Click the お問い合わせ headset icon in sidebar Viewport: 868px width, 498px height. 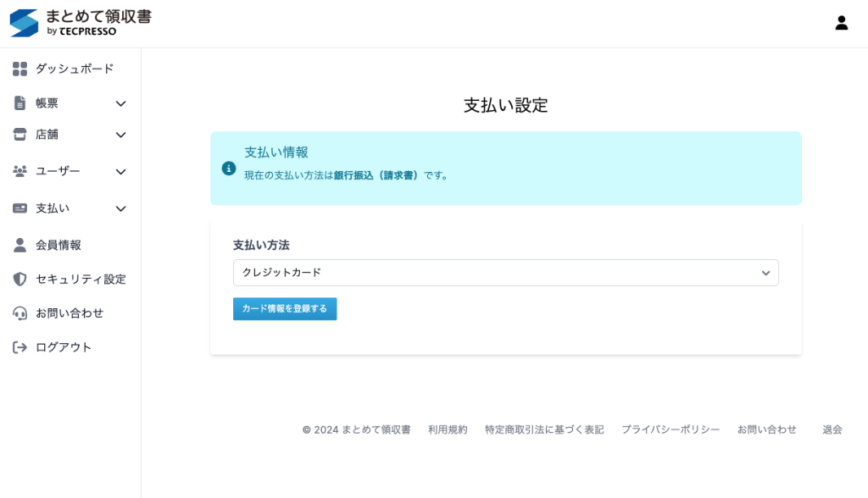(x=19, y=313)
